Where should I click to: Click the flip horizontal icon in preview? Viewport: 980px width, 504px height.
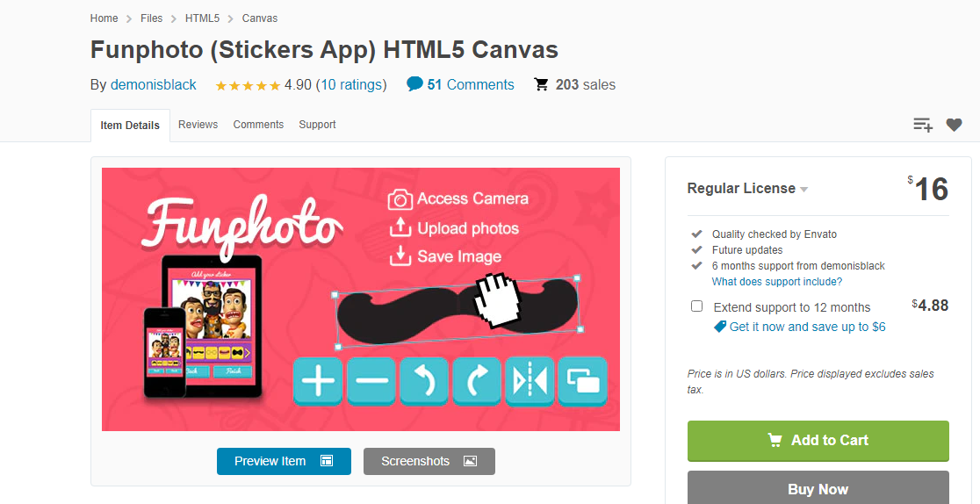[530, 381]
